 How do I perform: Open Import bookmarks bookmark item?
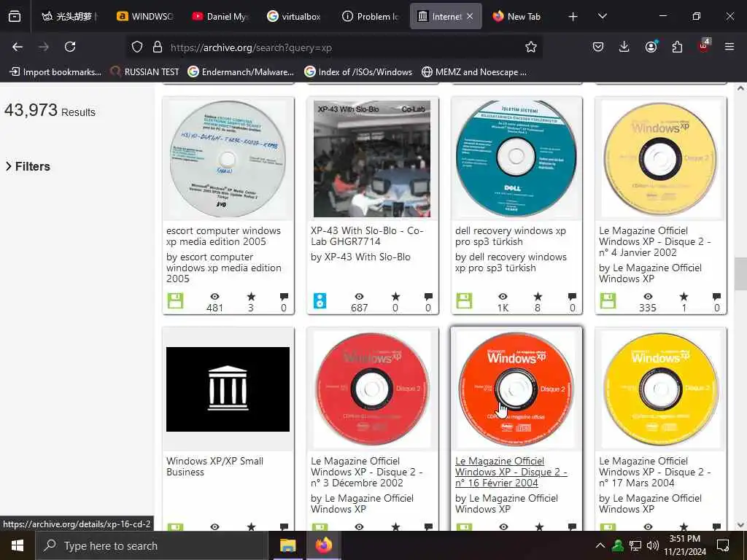point(55,72)
